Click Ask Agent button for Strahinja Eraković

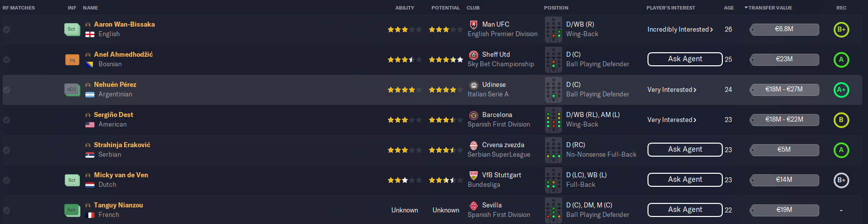coord(685,150)
